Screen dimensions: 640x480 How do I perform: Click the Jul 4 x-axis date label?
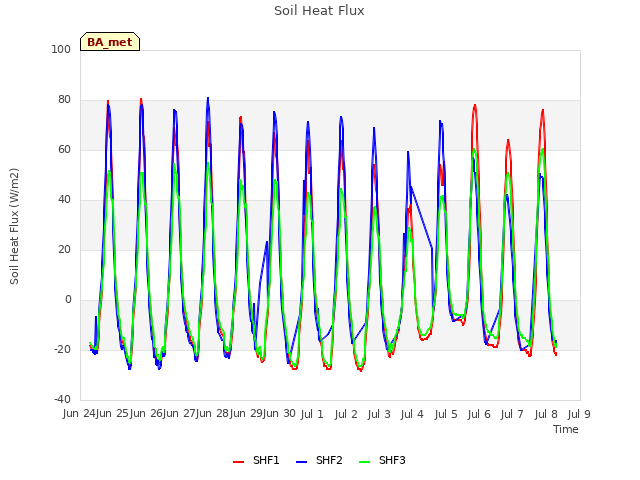(412, 414)
